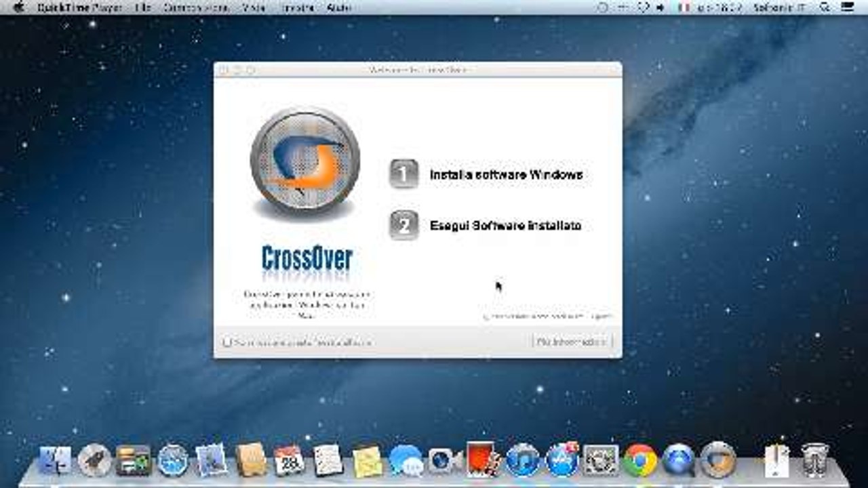Screen dimensions: 868x488
Task: Open Messages from the Dock
Action: (406, 461)
